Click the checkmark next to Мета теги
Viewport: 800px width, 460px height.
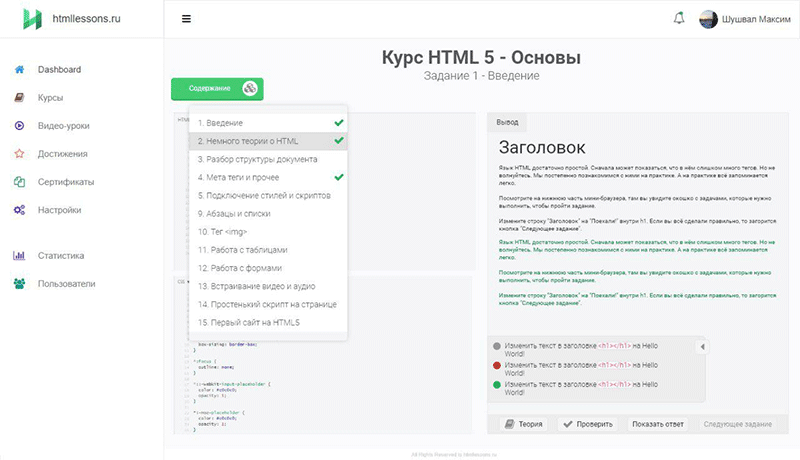coord(339,177)
